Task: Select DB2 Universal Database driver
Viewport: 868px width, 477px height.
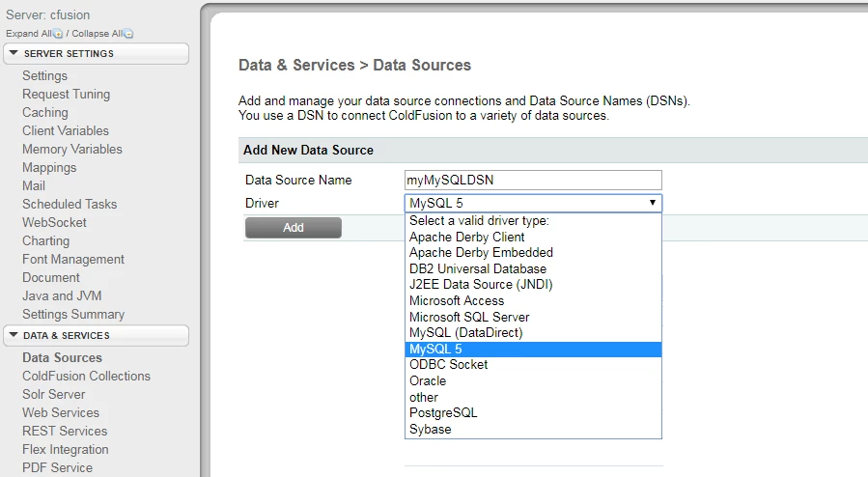Action: pos(533,268)
